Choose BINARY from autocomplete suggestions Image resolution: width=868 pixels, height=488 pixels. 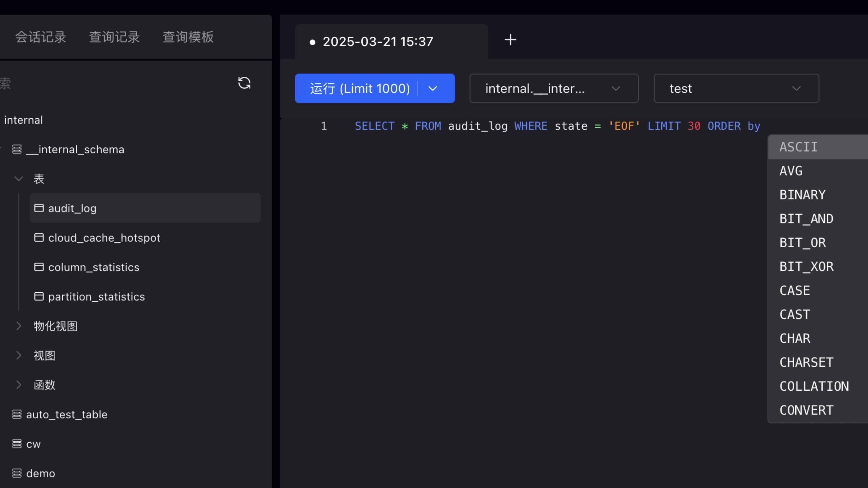coord(818,195)
